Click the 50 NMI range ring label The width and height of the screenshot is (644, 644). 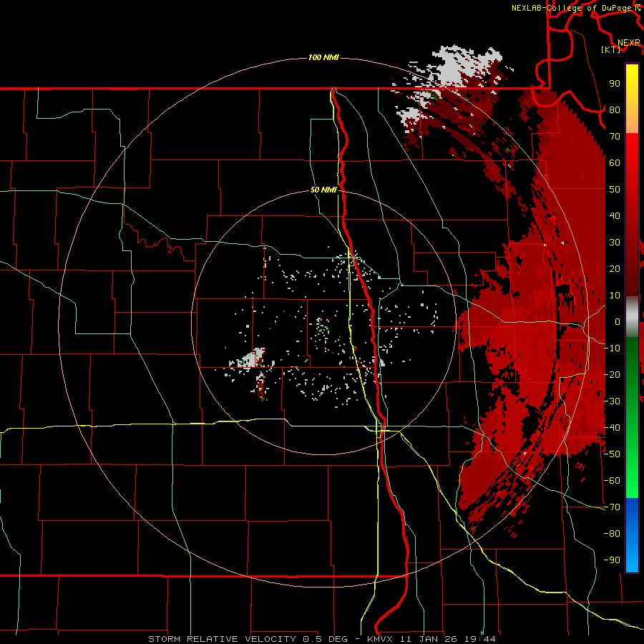tap(323, 190)
